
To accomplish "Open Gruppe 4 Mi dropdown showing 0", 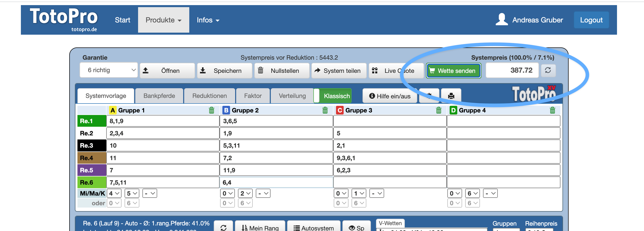I will [x=455, y=193].
